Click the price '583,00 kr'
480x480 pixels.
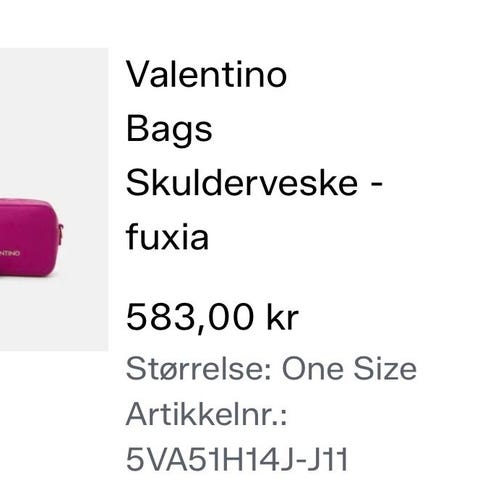tap(212, 317)
